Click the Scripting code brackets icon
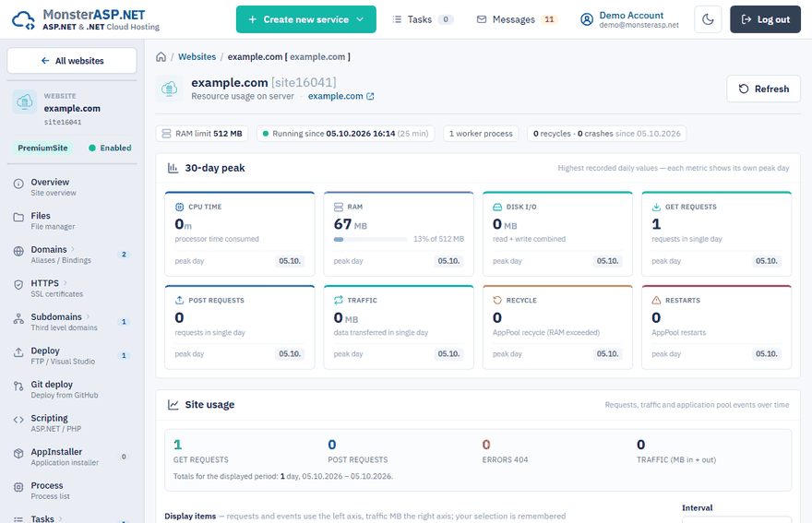The height and width of the screenshot is (523, 812). coord(18,420)
